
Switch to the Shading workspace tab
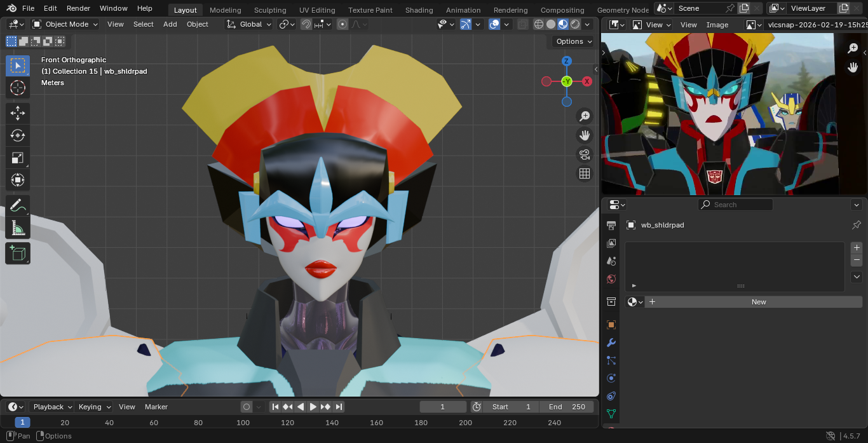click(419, 10)
